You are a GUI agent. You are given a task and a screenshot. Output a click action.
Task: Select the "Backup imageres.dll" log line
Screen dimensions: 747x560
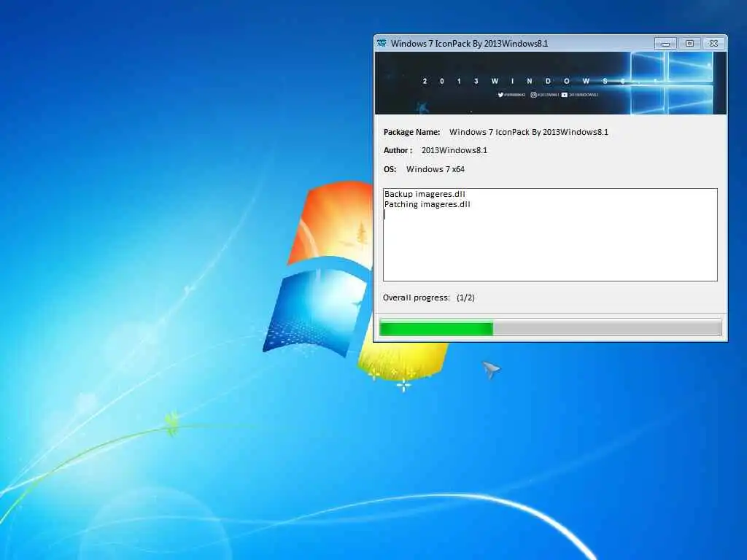425,194
